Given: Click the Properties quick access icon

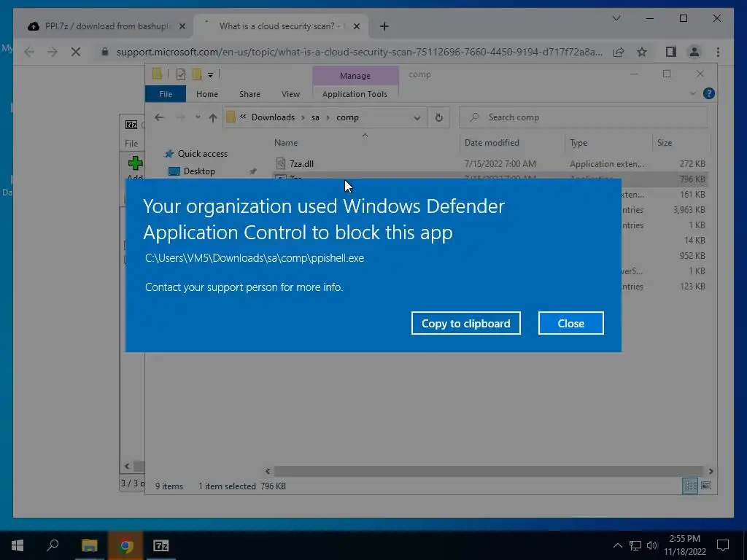Looking at the screenshot, I should click(x=181, y=74).
